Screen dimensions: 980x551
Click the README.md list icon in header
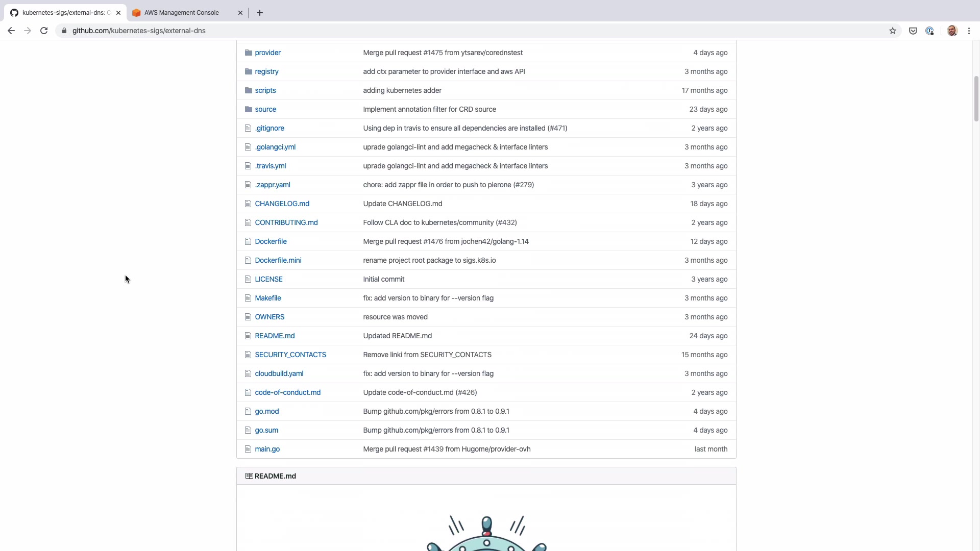[249, 476]
